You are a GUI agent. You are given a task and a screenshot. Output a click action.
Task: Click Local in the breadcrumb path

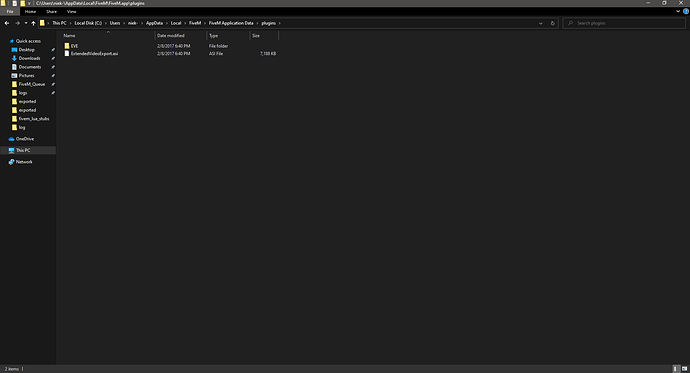coord(176,23)
